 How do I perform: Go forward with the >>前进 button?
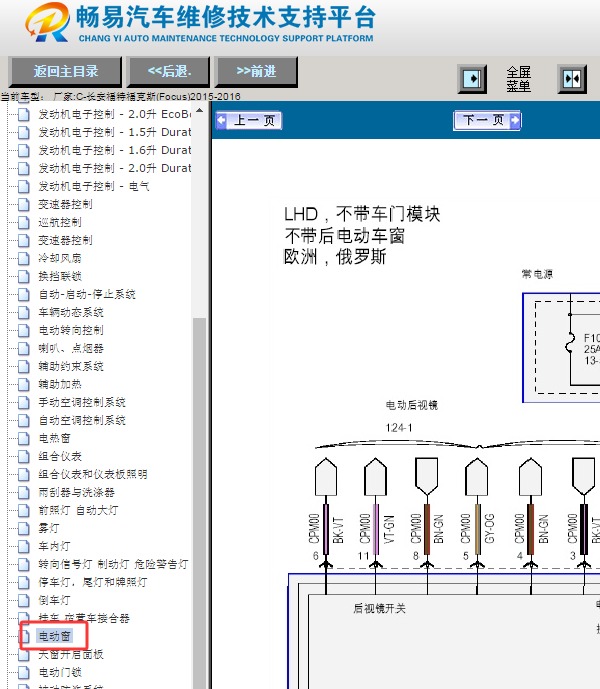pos(256,71)
